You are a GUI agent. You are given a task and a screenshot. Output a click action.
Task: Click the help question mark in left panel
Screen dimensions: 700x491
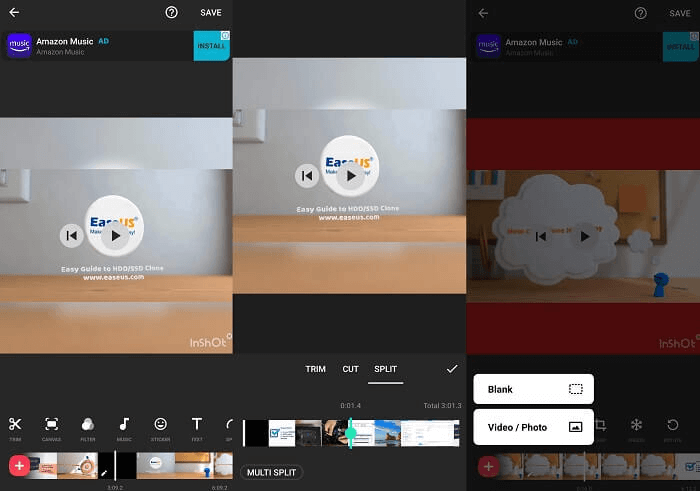click(171, 13)
